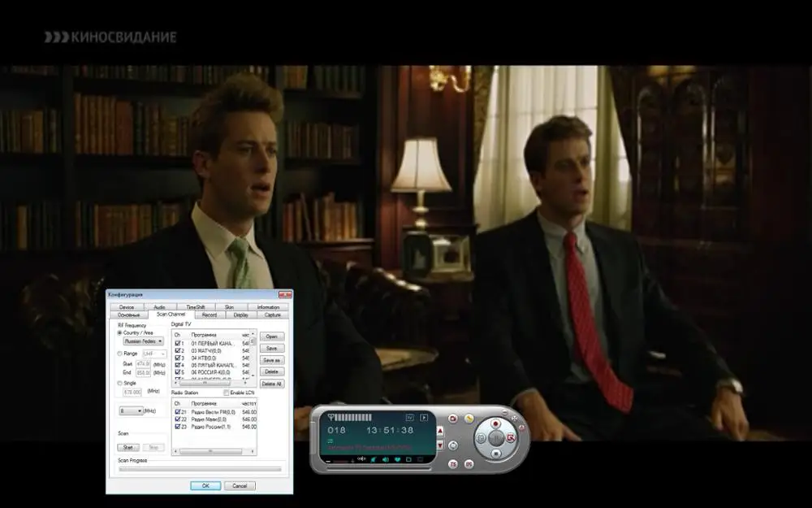Uncheck channel 4 ПЯТЫЙ КАНАЛ
The width and height of the screenshot is (812, 508).
[x=178, y=365]
